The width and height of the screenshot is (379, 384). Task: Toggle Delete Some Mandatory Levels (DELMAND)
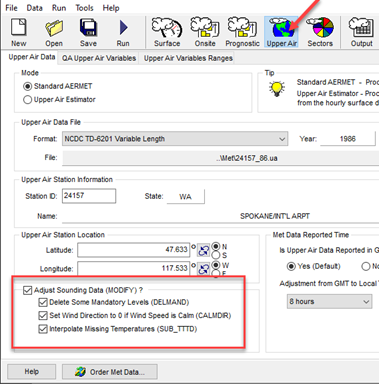(43, 302)
